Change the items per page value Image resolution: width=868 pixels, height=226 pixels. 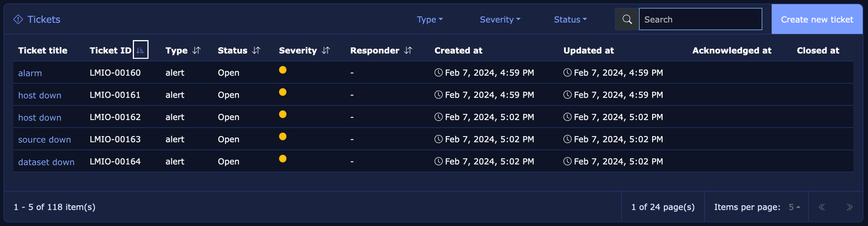[794, 207]
